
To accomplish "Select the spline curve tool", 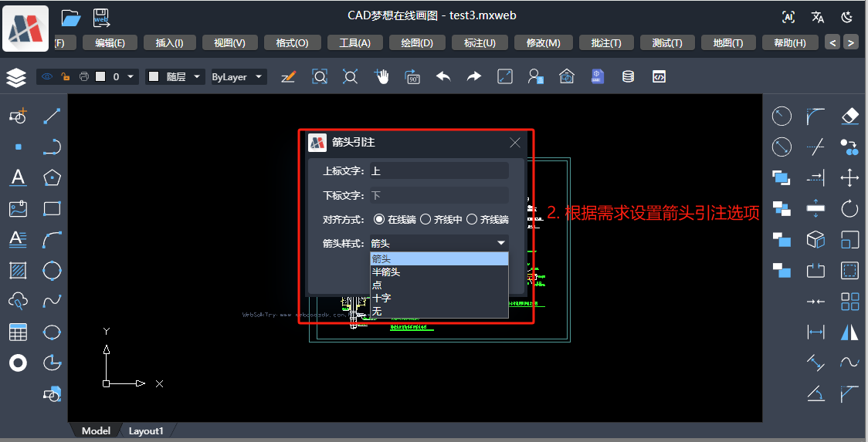I will pyautogui.click(x=52, y=302).
